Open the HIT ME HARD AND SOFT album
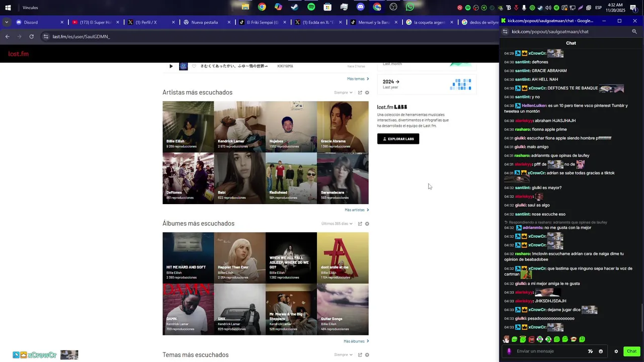The width and height of the screenshot is (644, 362). tap(188, 258)
